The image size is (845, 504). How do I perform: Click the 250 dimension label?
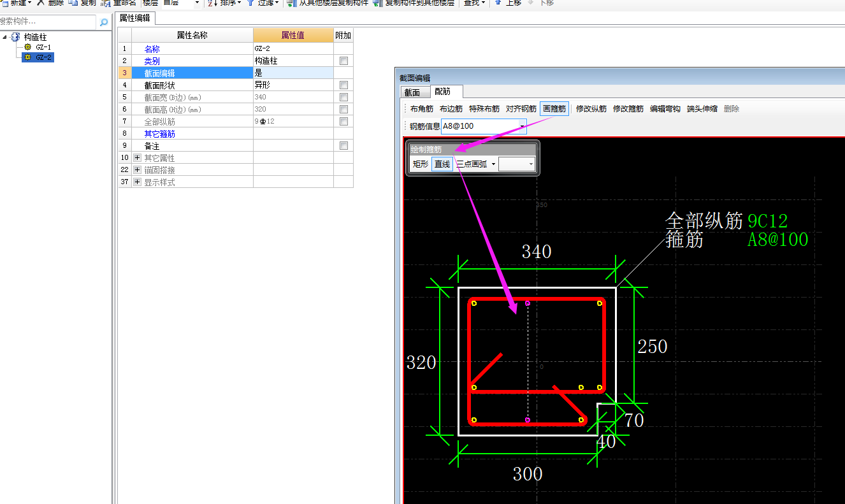tap(653, 346)
